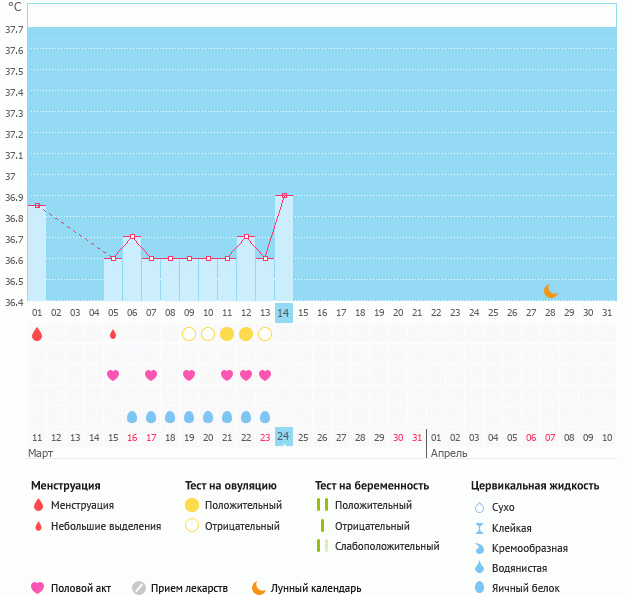Click the heart icon beside Половой акт legend
Image resolution: width=626 pixels, height=595 pixels.
(38, 588)
